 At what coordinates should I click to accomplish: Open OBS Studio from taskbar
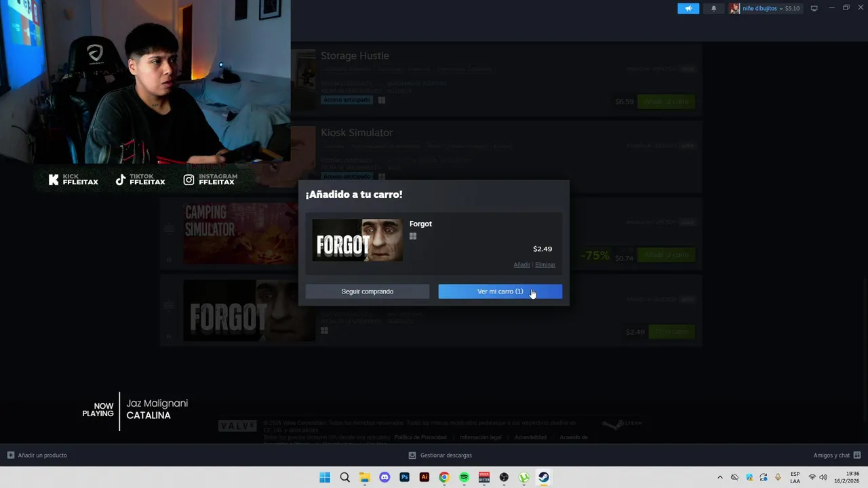coord(504,477)
